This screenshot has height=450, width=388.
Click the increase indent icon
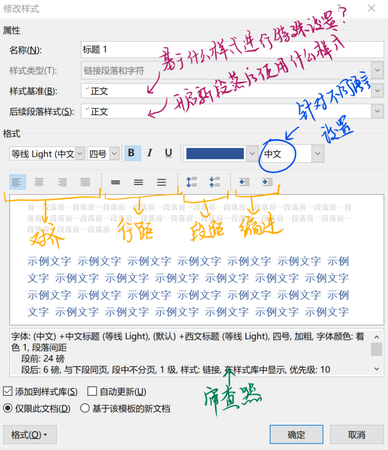coord(267,182)
